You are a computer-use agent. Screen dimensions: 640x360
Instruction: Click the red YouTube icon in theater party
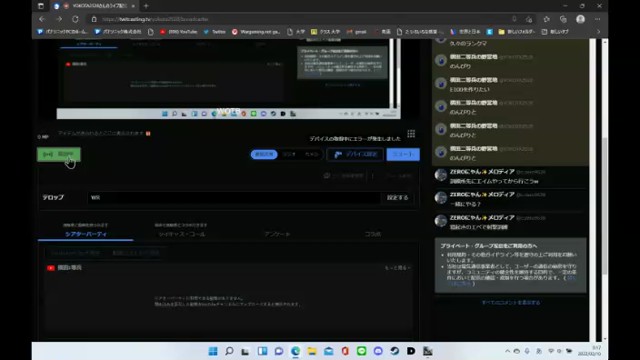[51, 268]
